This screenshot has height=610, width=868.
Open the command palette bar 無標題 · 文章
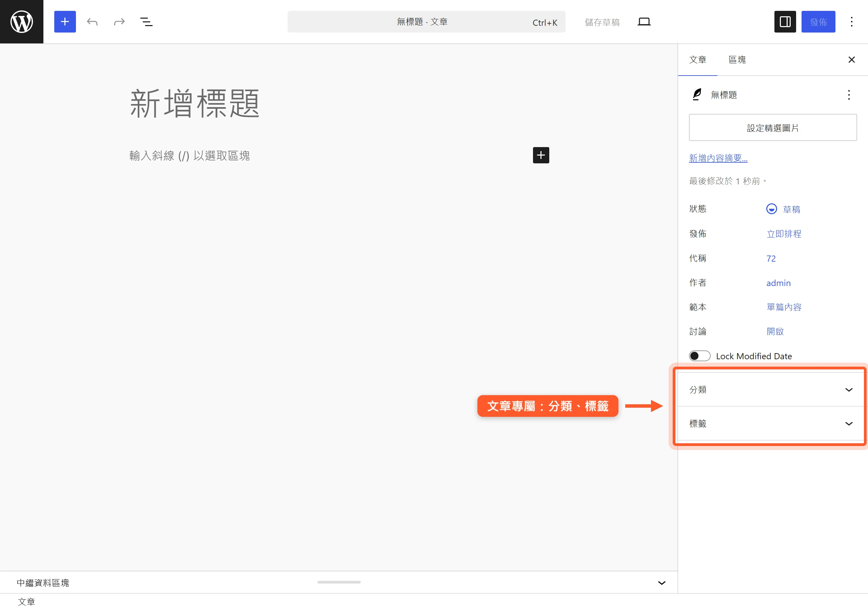[x=426, y=22]
